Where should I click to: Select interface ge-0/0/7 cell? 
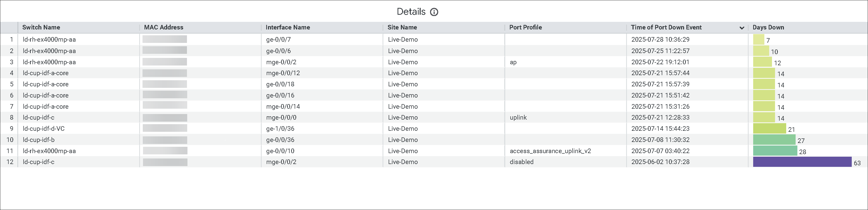278,39
